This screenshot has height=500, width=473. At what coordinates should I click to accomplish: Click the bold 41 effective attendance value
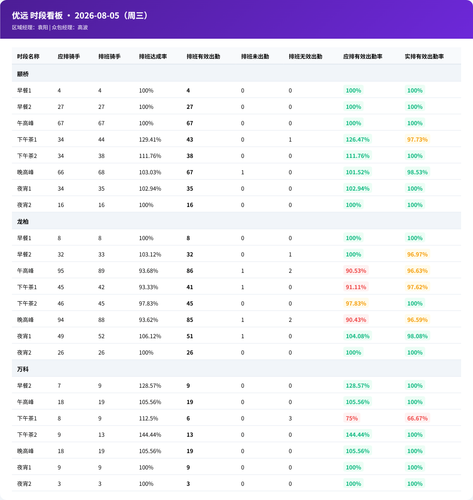pos(190,287)
